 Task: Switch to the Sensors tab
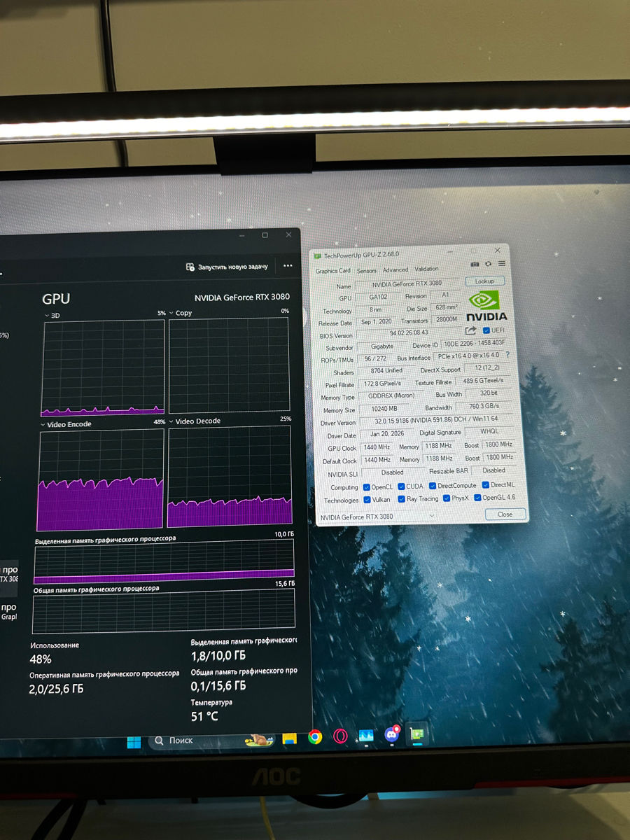click(367, 270)
